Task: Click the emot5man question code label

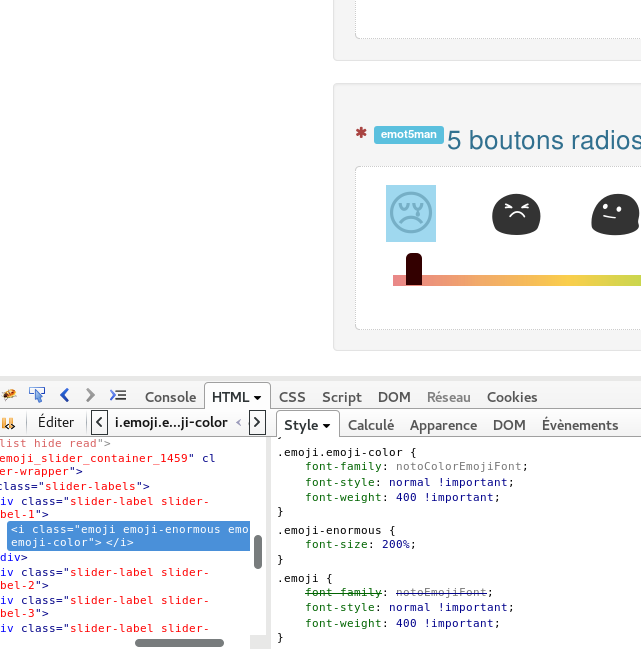Action: pyautogui.click(x=408, y=134)
